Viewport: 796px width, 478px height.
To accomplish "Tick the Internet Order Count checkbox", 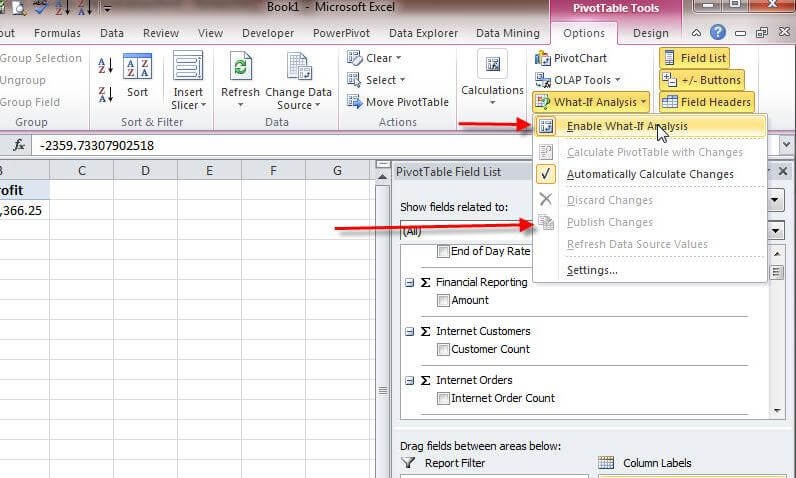I will (x=443, y=398).
